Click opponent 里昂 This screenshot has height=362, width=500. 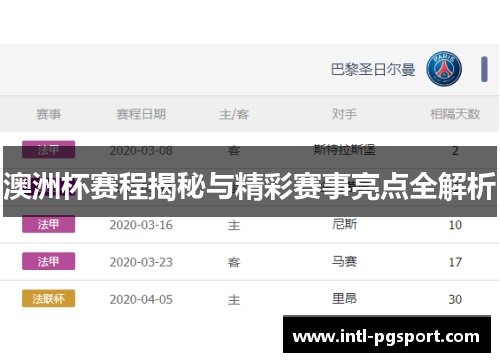click(344, 298)
